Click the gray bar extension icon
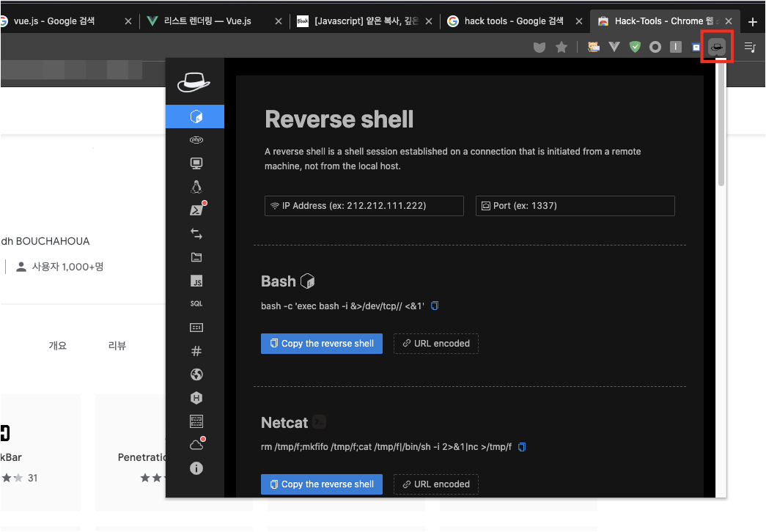Viewport: 766px width, 532px height. click(x=676, y=47)
